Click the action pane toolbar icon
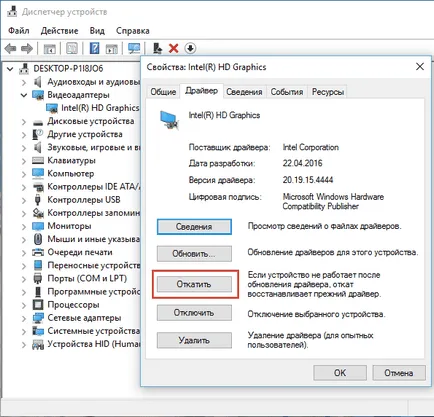 click(112, 49)
